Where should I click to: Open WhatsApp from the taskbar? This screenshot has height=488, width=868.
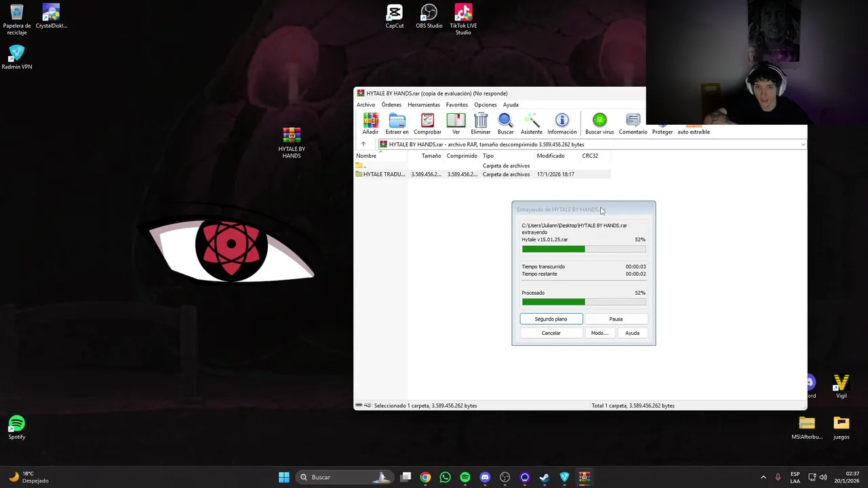pyautogui.click(x=445, y=477)
